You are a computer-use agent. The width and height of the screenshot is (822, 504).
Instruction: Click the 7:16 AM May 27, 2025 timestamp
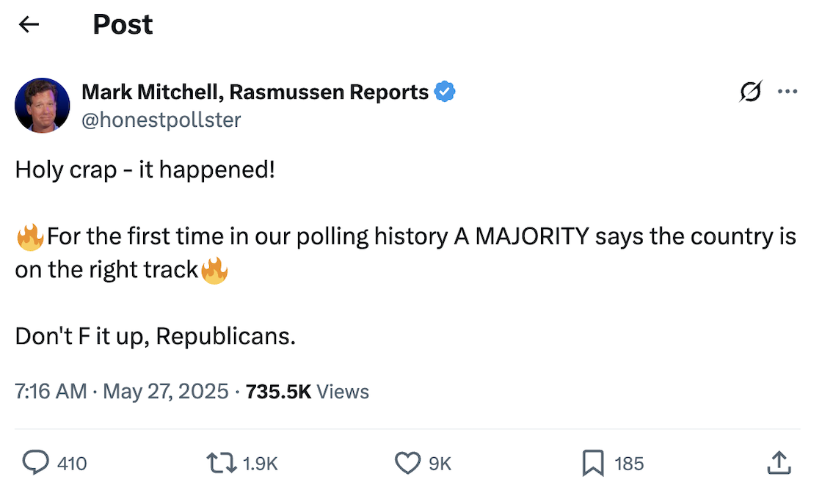tap(122, 391)
